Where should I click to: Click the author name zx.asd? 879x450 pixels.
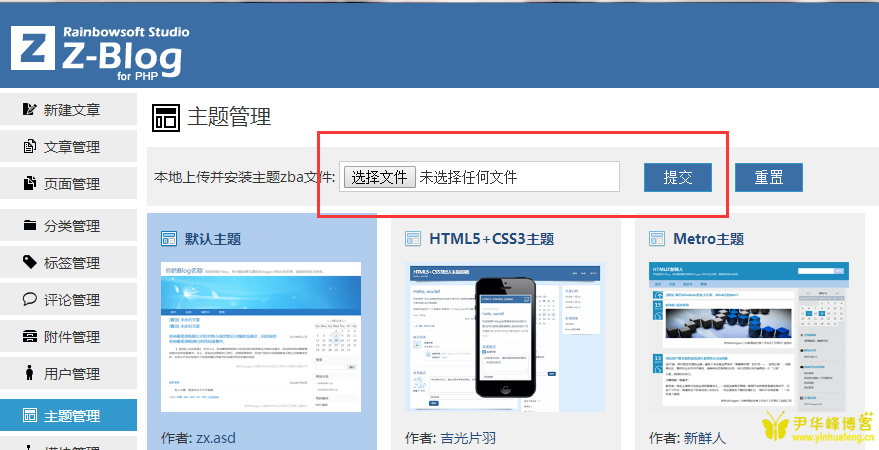216,438
